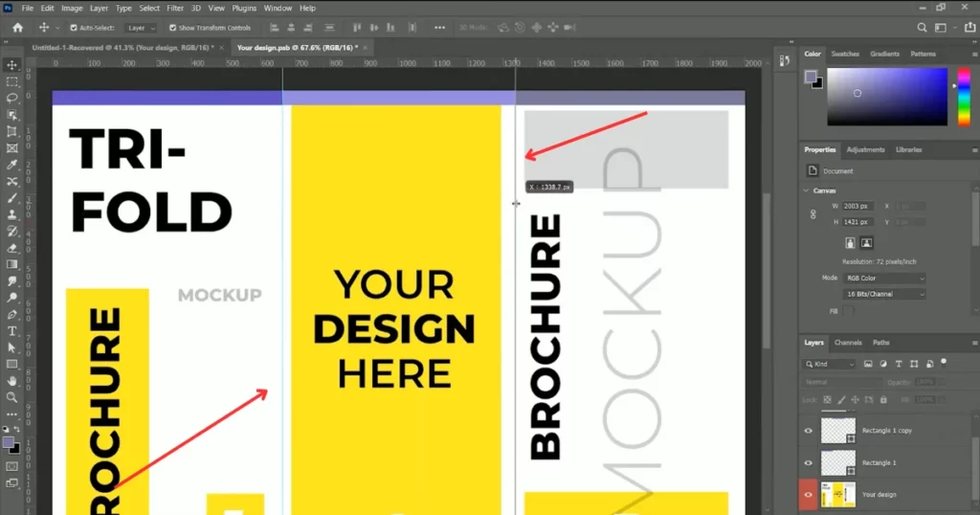
Task: Filter layers by type layers icon
Action: [x=899, y=364]
